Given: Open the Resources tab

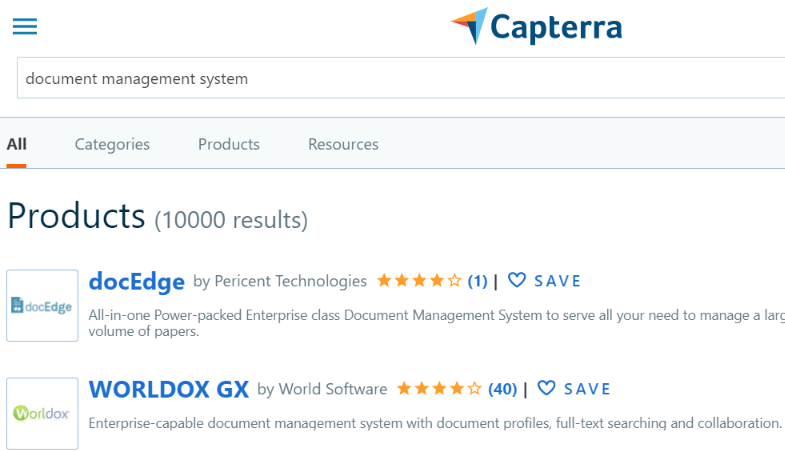Looking at the screenshot, I should (343, 144).
